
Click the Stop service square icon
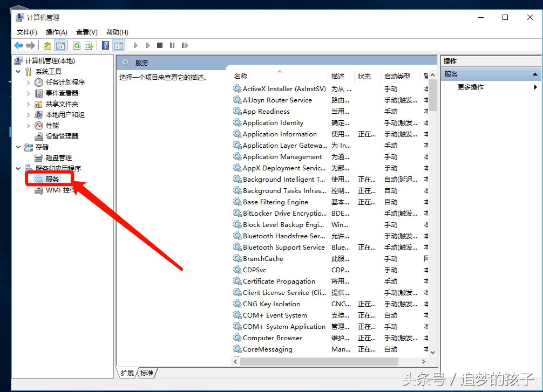[160, 45]
